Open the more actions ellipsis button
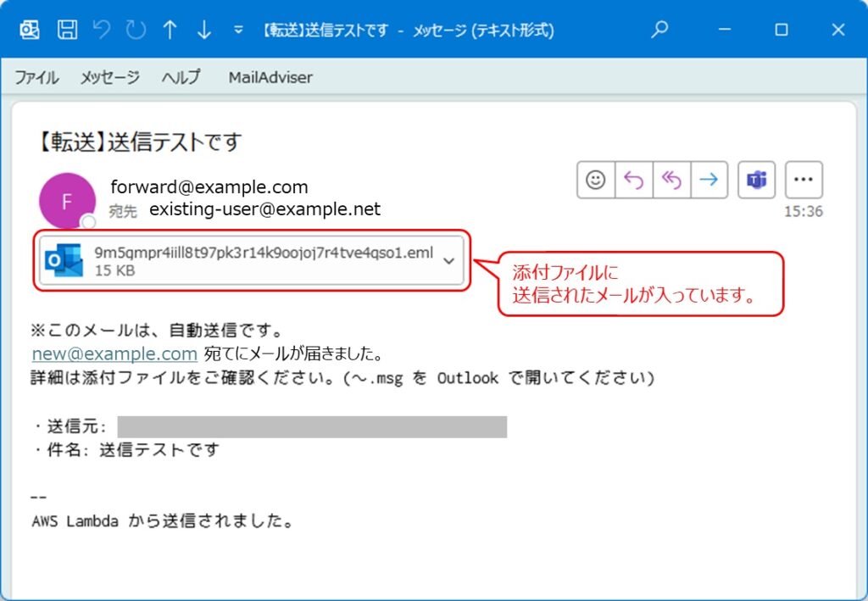 click(804, 180)
